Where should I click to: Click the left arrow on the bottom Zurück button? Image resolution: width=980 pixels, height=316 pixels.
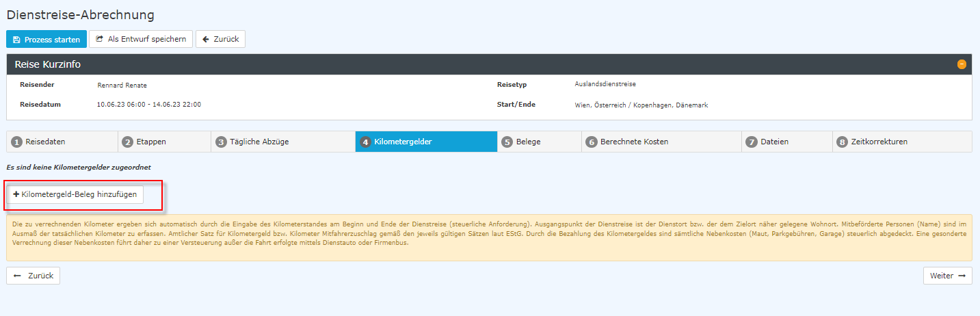(x=18, y=276)
